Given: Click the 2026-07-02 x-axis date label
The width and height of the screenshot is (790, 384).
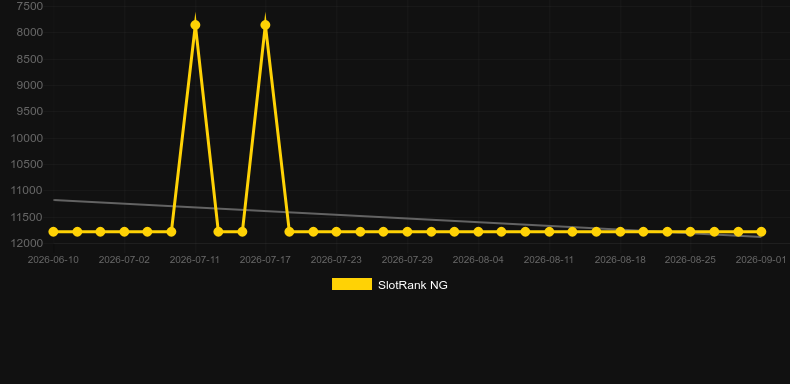Looking at the screenshot, I should 124,260.
